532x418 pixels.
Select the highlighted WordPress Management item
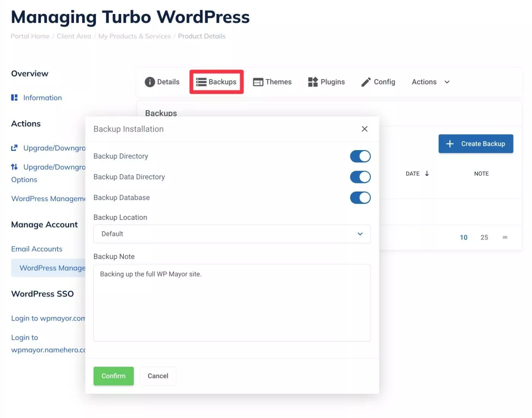(x=49, y=268)
